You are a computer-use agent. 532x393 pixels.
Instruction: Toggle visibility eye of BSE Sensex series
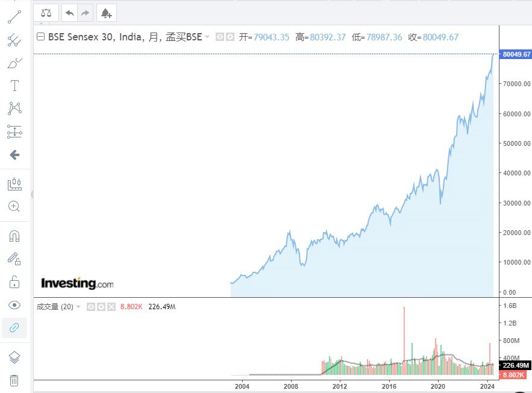click(220, 37)
